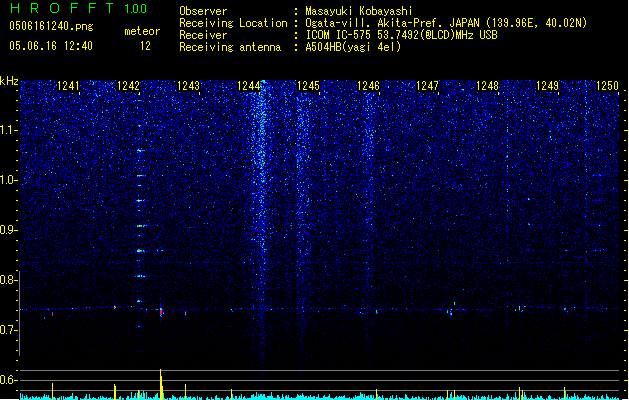
Task: Click the 1249 time marker
Action: pyautogui.click(x=548, y=86)
